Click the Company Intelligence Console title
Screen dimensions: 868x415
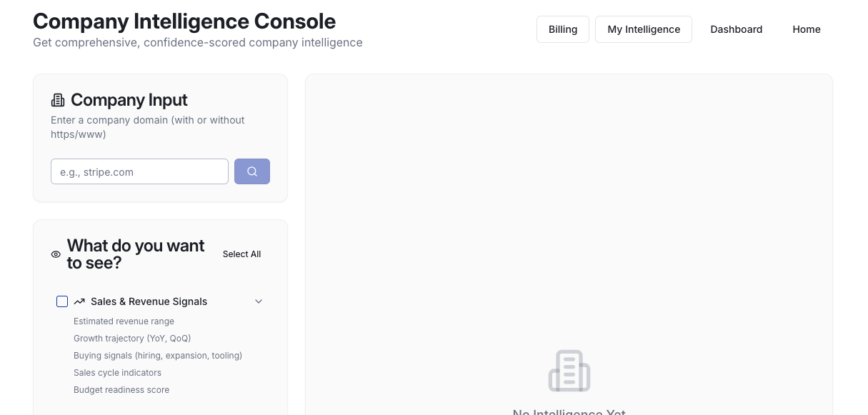(x=184, y=21)
